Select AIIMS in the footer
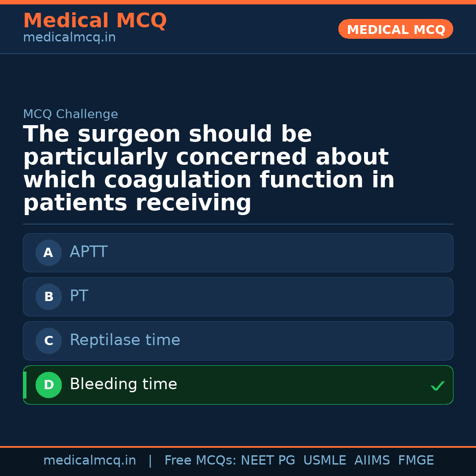 [x=372, y=461]
